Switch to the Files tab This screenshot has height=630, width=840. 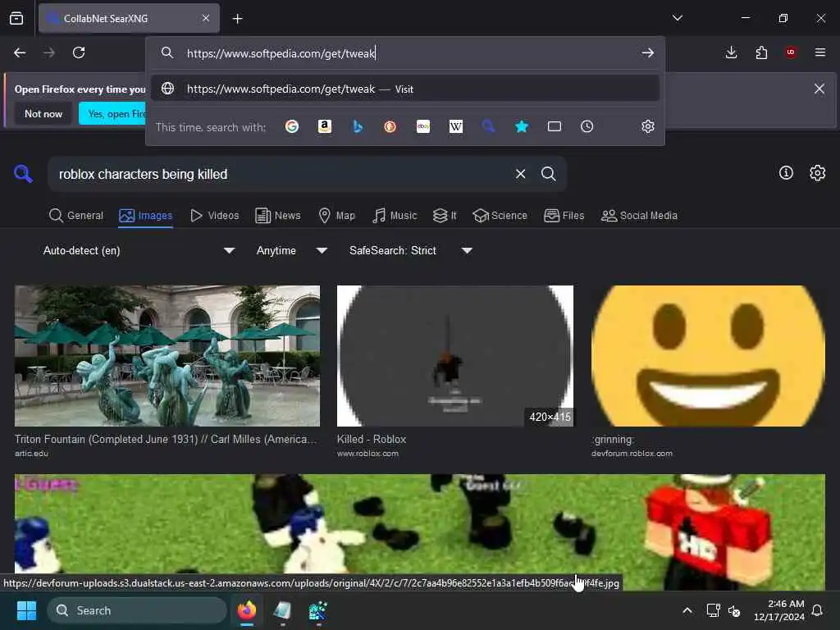(564, 216)
